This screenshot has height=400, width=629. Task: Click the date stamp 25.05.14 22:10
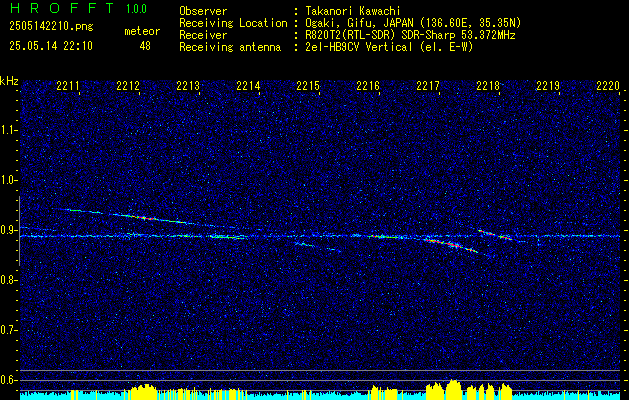click(x=51, y=46)
